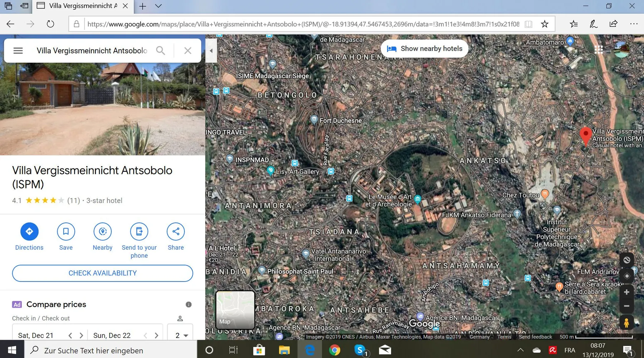
Task: Click the FRA language indicator
Action: click(x=570, y=350)
